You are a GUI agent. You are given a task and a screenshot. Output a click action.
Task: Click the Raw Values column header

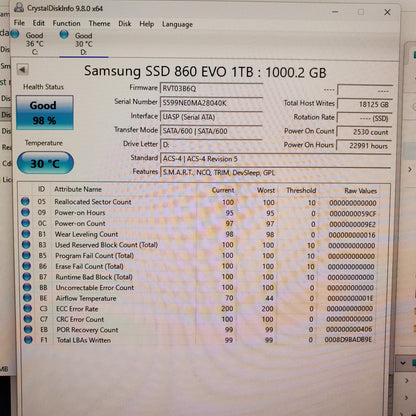click(x=360, y=191)
